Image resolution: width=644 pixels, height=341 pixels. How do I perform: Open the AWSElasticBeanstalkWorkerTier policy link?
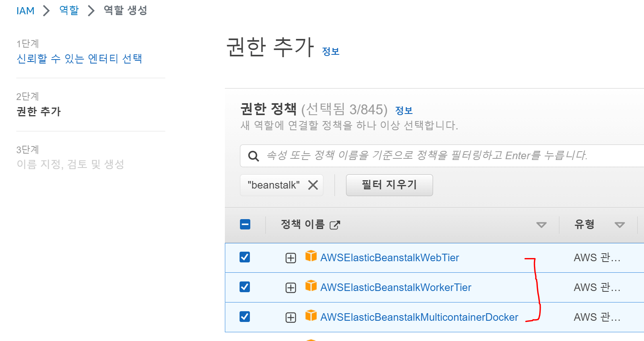[396, 287]
